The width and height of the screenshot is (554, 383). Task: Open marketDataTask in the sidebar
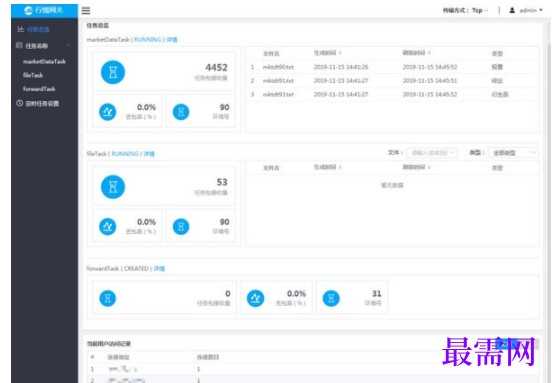click(44, 61)
